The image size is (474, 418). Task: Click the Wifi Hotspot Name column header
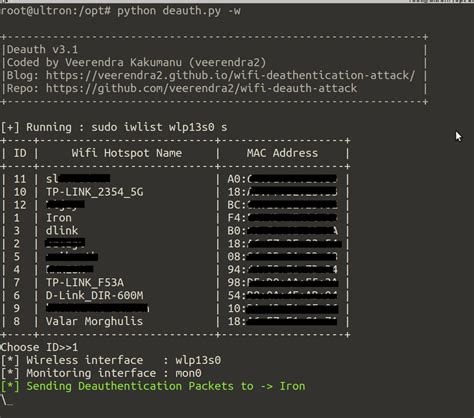point(127,153)
